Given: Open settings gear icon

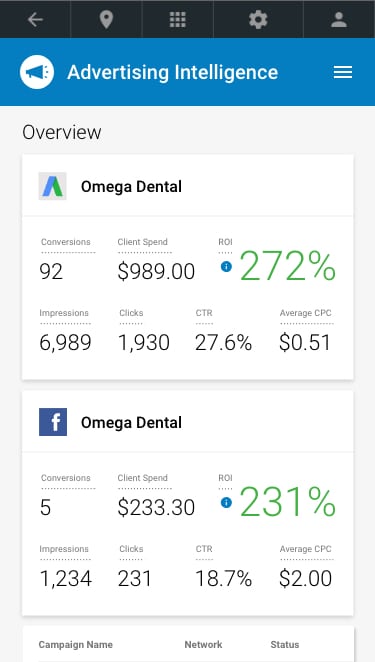Looking at the screenshot, I should pos(258,19).
